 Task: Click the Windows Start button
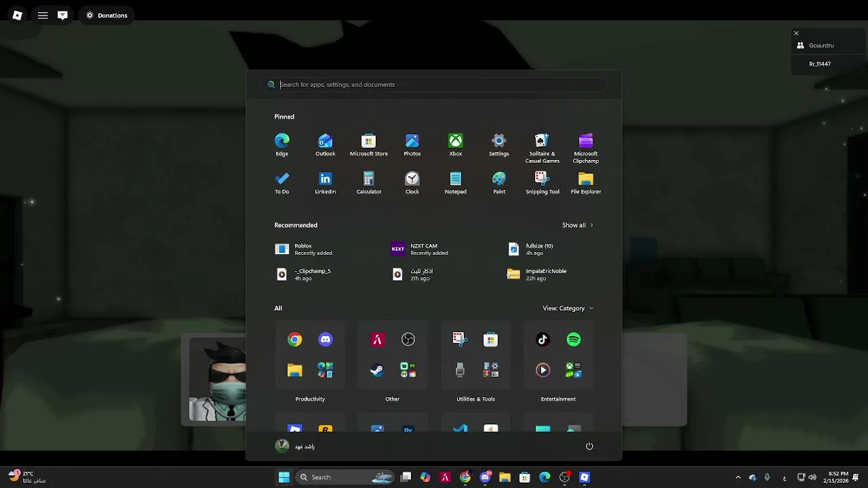[284, 477]
